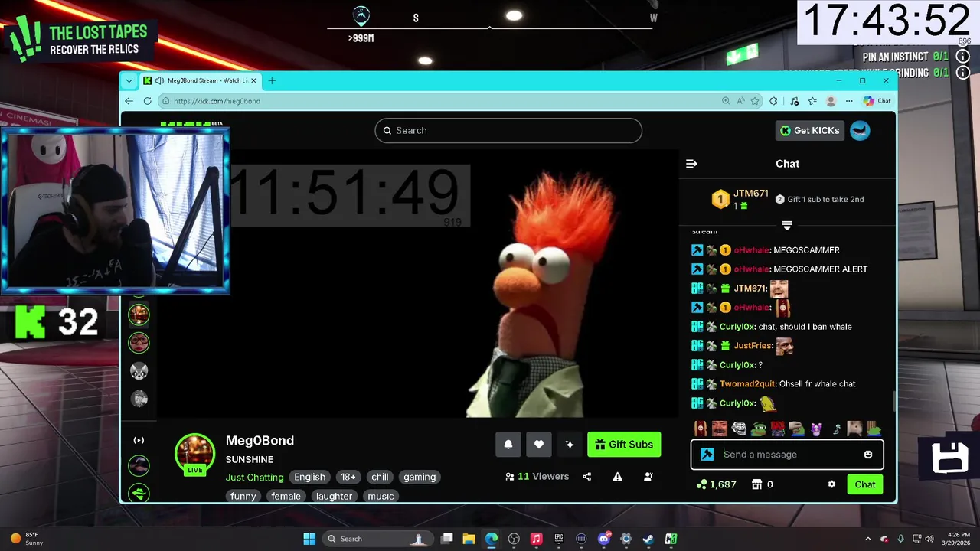Viewport: 980px width, 551px height.
Task: Open MegOBond's live avatar
Action: pos(194,454)
